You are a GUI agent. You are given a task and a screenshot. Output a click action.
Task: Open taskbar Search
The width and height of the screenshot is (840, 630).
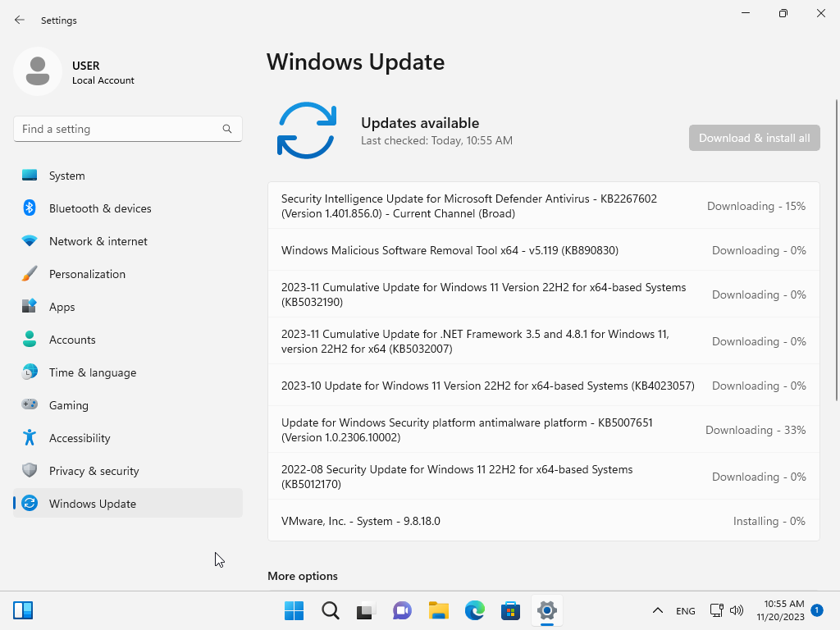click(331, 610)
